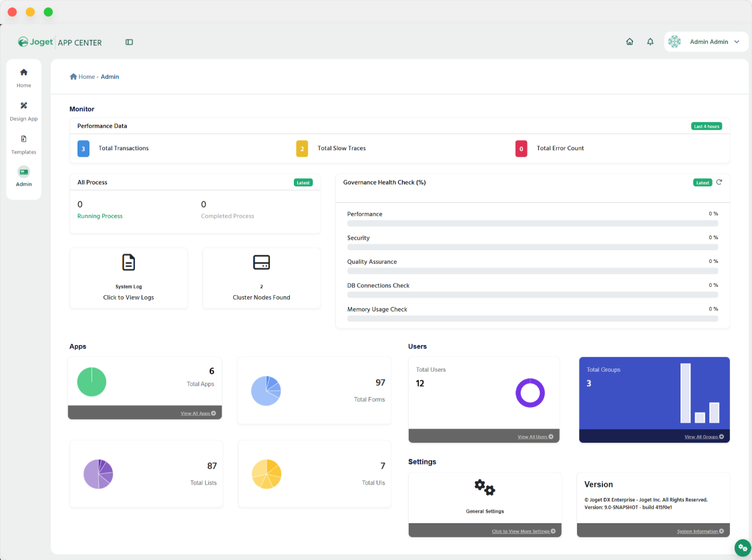Expand the Admin Admin user dropdown
752x560 pixels.
click(706, 41)
